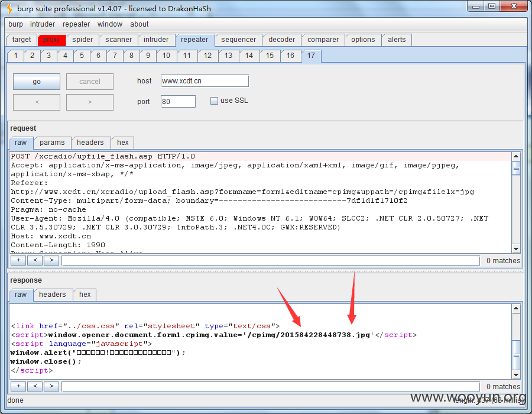Select repeater tab number 1
The image size is (532, 414).
pyautogui.click(x=15, y=56)
